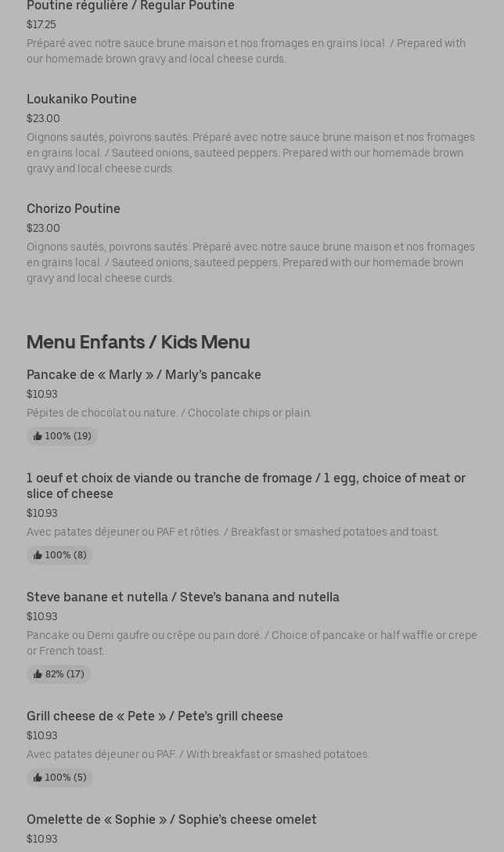Click the $17.25 price of Regular Poutine

41,24
